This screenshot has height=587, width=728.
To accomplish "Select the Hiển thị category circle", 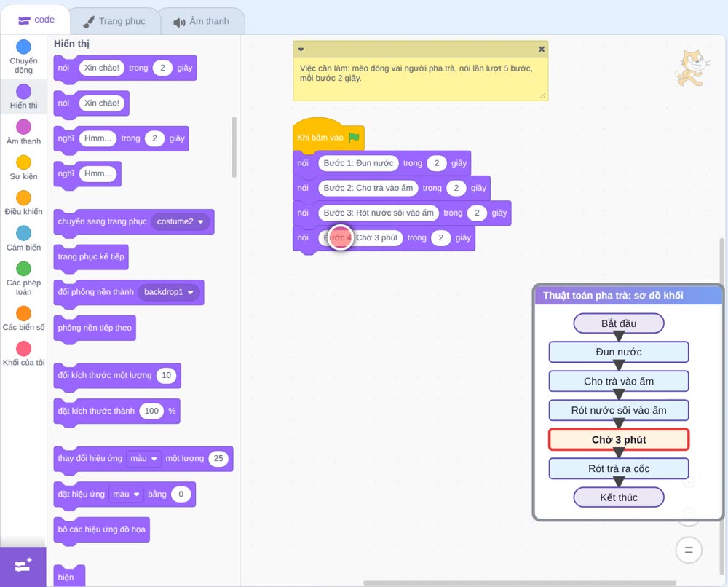I will click(x=23, y=92).
